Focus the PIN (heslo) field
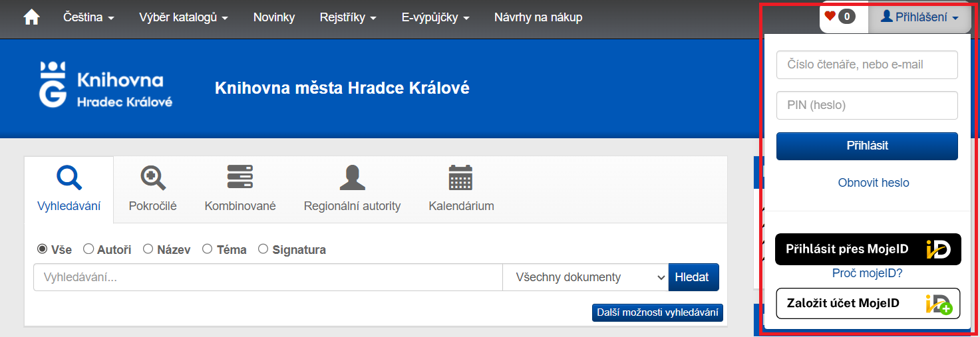Screen dimensions: 980x337 coord(866,105)
